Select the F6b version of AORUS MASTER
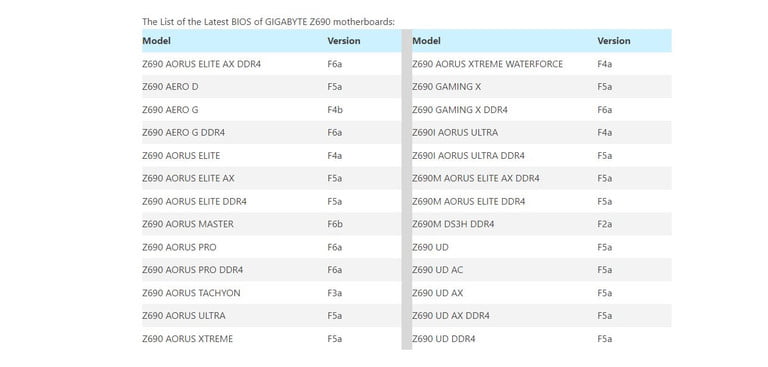Viewport: 768px width, 367px height. 335,224
